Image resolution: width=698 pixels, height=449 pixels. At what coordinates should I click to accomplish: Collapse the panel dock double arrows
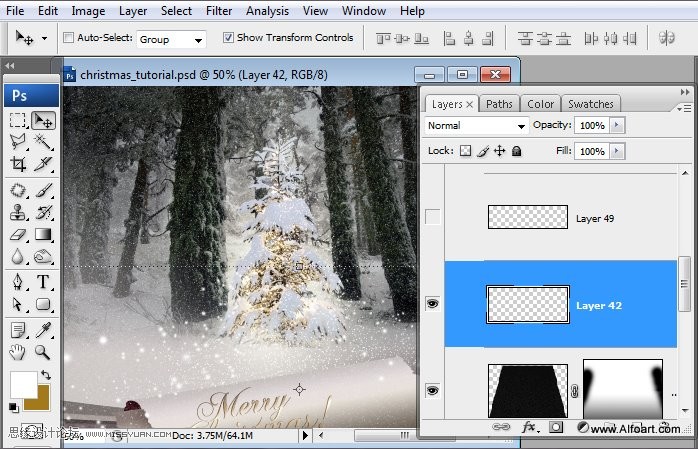685,92
